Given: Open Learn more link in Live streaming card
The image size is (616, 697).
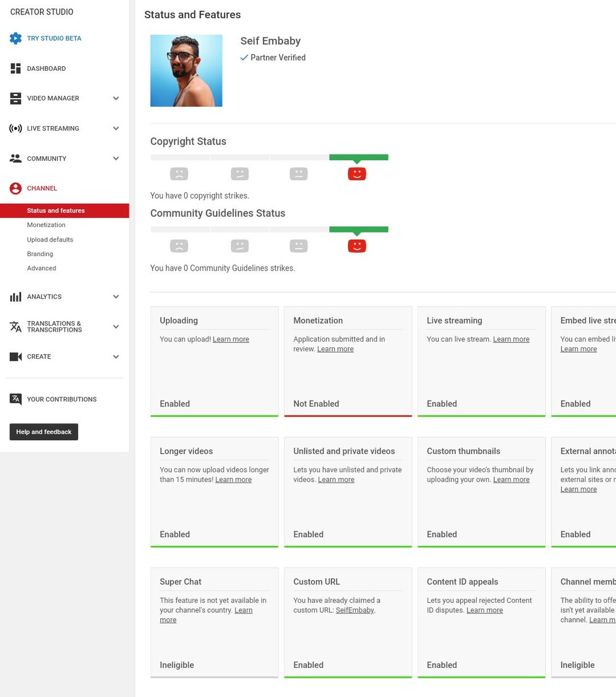Looking at the screenshot, I should coord(511,339).
